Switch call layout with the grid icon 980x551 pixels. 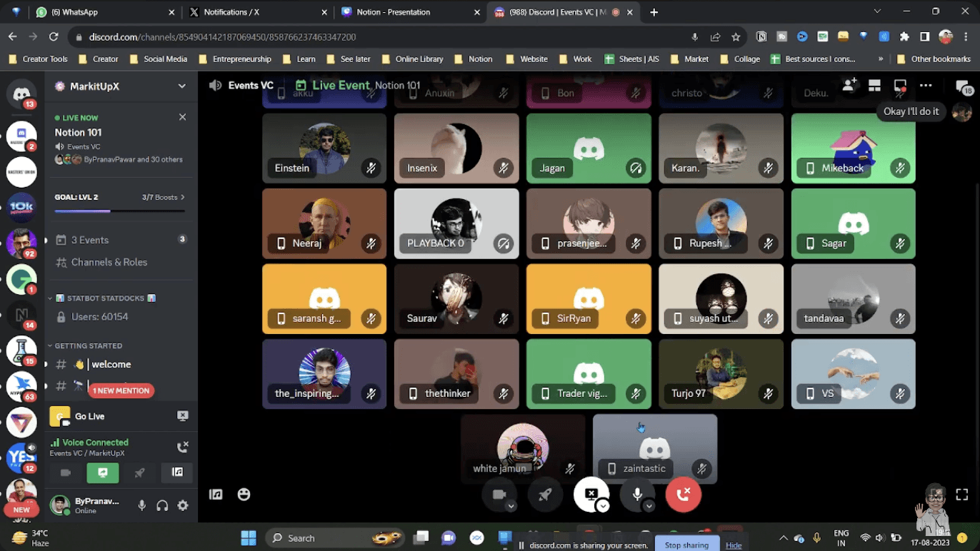874,86
